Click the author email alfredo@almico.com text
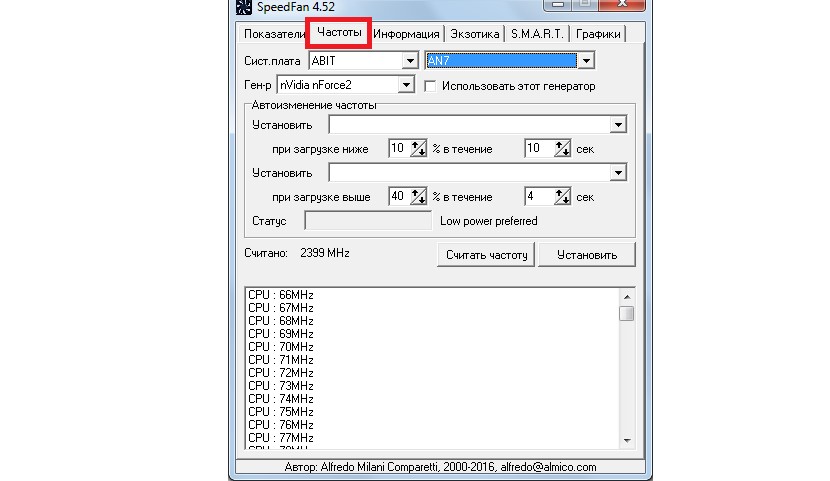Viewport: 830px width, 481px height. pyautogui.click(x=548, y=467)
